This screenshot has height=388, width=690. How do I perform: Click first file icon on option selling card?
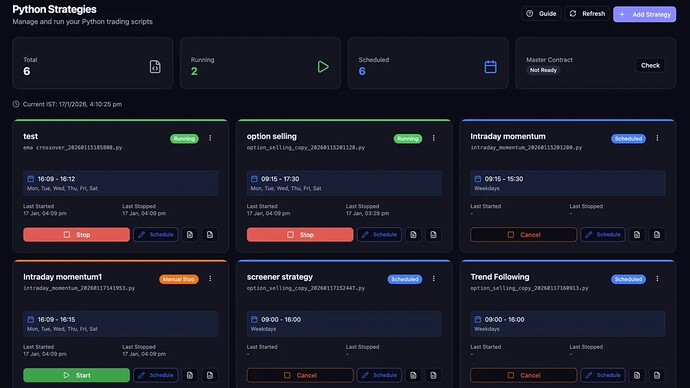coord(413,234)
